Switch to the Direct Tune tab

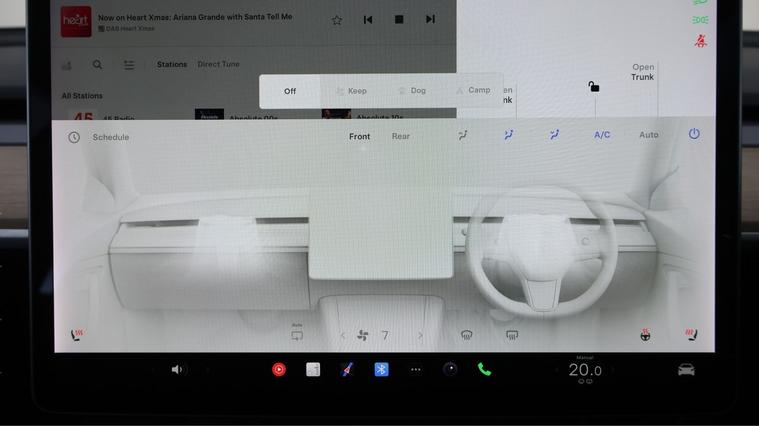(x=218, y=64)
